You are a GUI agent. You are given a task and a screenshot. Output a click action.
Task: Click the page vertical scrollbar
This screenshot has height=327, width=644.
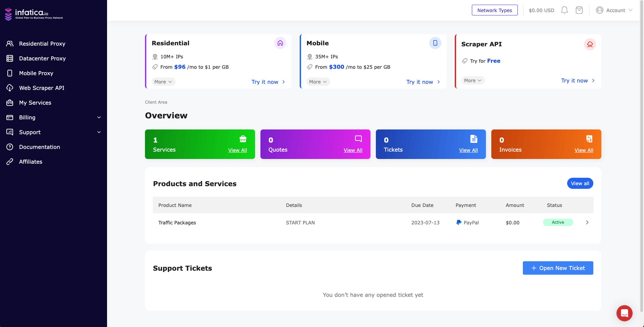[642, 156]
